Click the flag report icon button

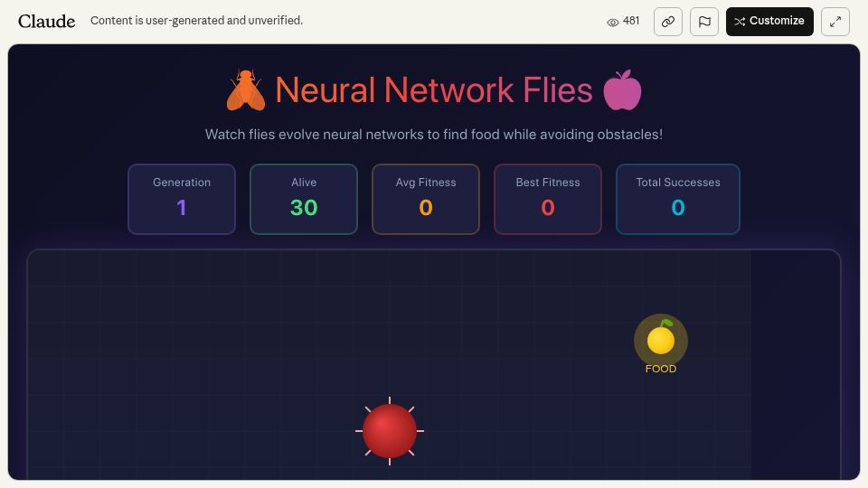704,22
